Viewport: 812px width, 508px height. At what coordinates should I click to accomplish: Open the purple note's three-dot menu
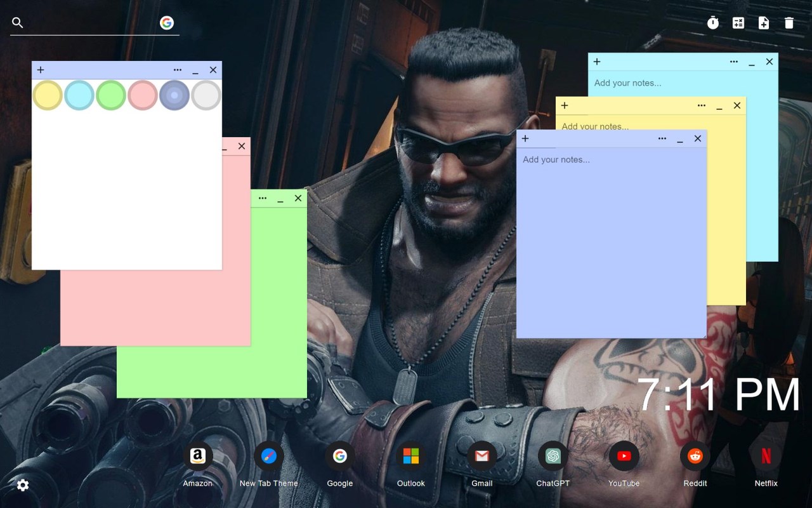click(662, 138)
